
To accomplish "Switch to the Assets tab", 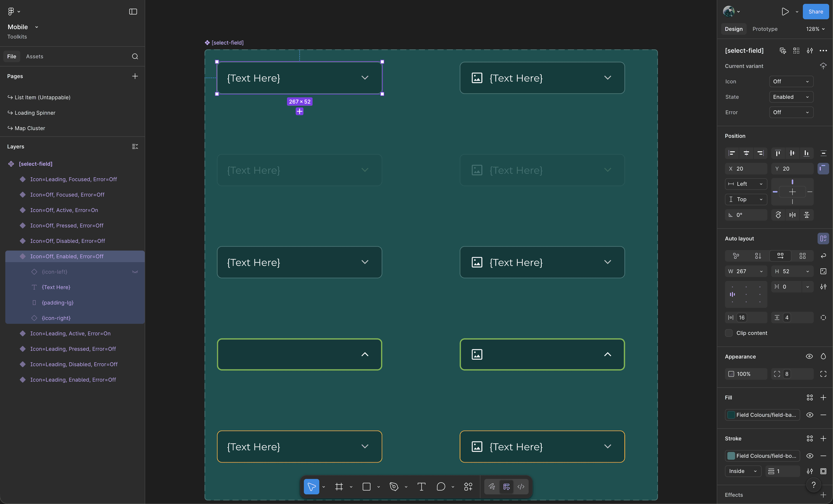I will coord(34,56).
